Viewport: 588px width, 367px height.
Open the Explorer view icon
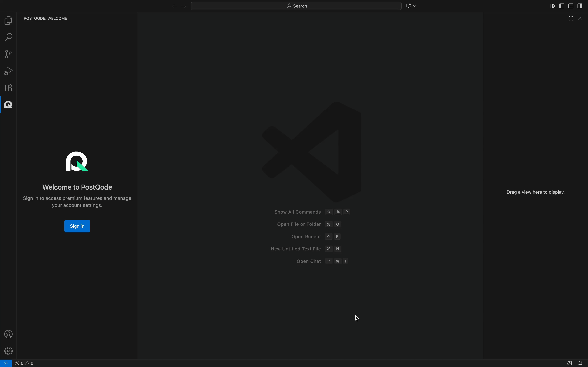[x=8, y=21]
